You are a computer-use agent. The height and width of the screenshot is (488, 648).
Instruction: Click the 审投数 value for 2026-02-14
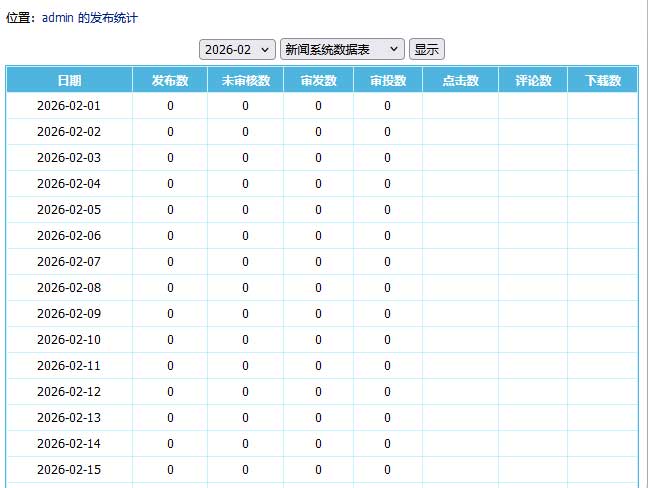pyautogui.click(x=387, y=443)
